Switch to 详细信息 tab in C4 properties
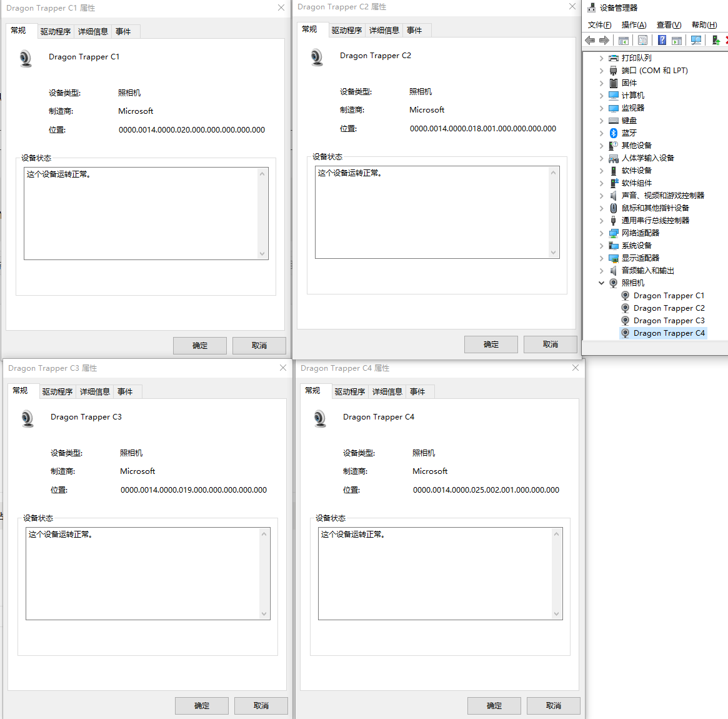Image resolution: width=728 pixels, height=719 pixels. pyautogui.click(x=387, y=391)
